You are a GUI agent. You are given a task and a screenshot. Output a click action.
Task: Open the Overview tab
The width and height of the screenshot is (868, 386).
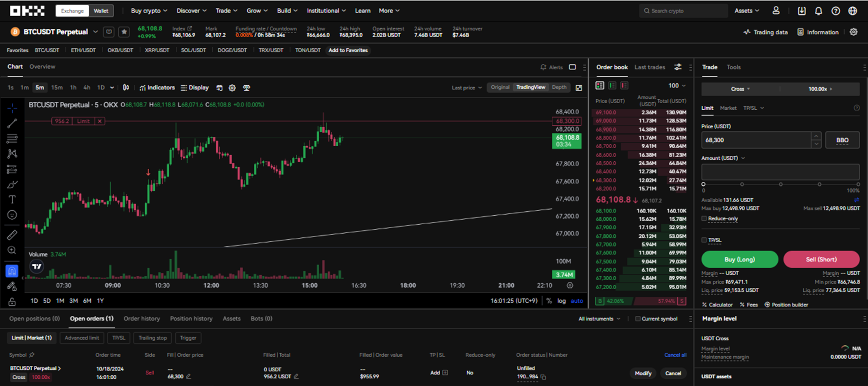[x=42, y=67]
